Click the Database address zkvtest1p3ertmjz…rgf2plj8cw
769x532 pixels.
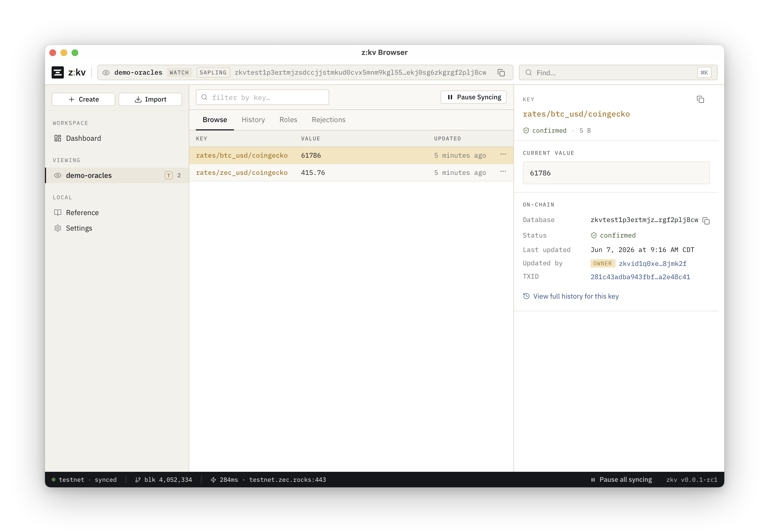coord(644,220)
